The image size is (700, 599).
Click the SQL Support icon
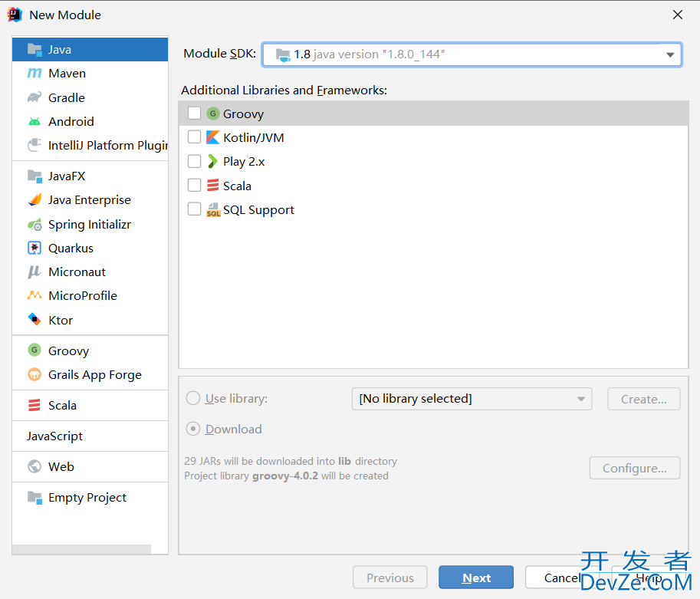click(x=213, y=209)
